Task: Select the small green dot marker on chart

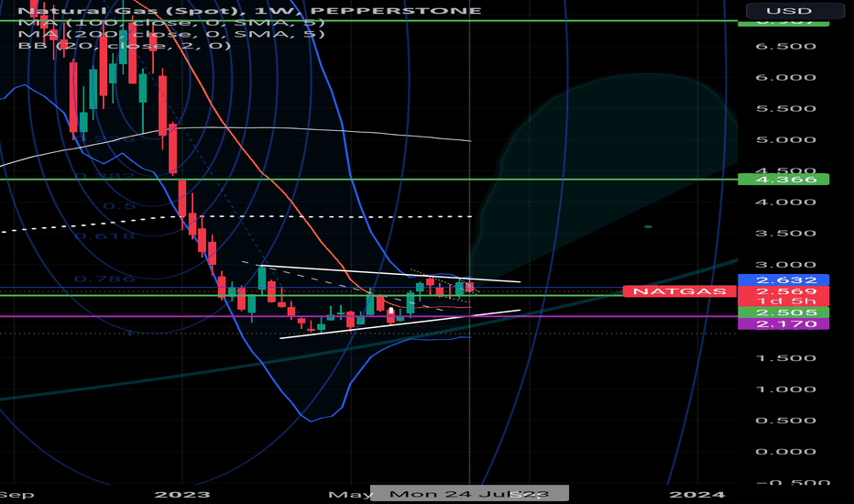Action: point(648,226)
